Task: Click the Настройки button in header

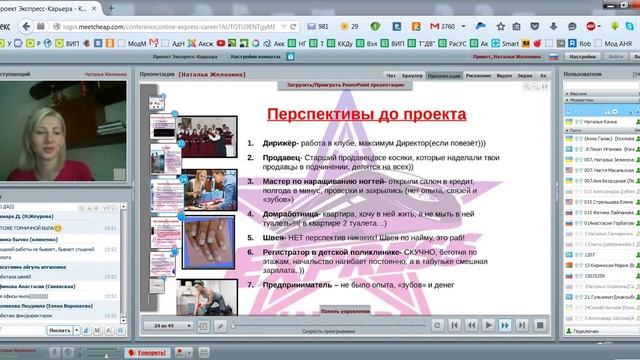Action: coord(582,57)
